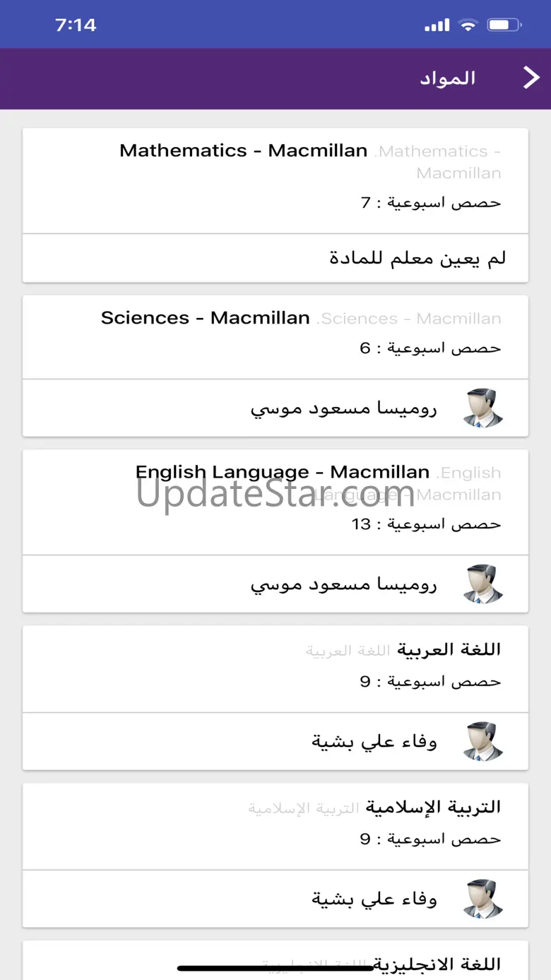Image resolution: width=551 pixels, height=980 pixels.
Task: Tap the cellular signal bars icon
Action: tap(437, 26)
